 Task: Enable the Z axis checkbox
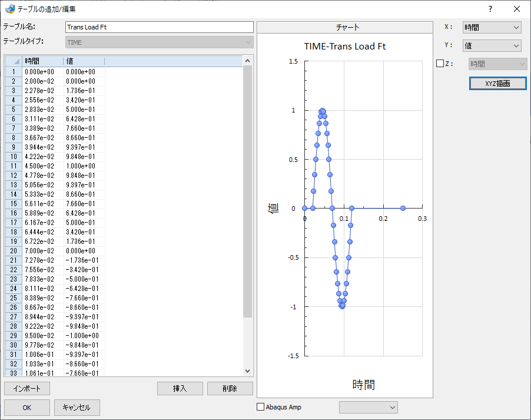tap(440, 64)
